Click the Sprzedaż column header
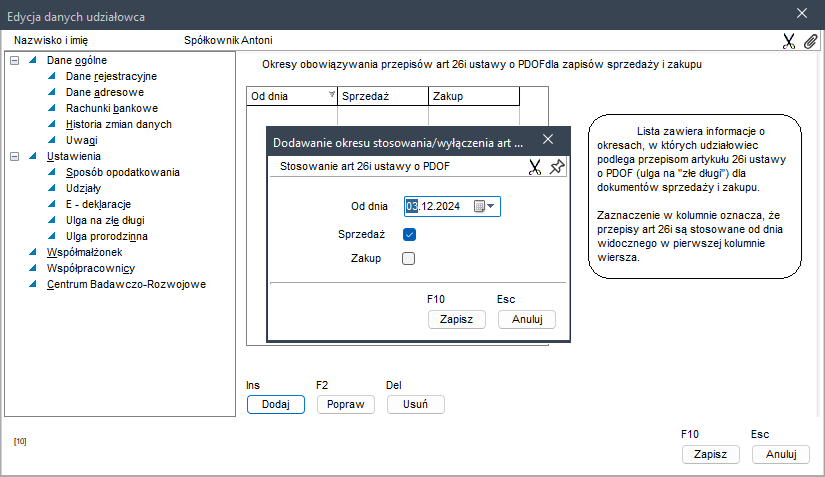 pyautogui.click(x=383, y=96)
